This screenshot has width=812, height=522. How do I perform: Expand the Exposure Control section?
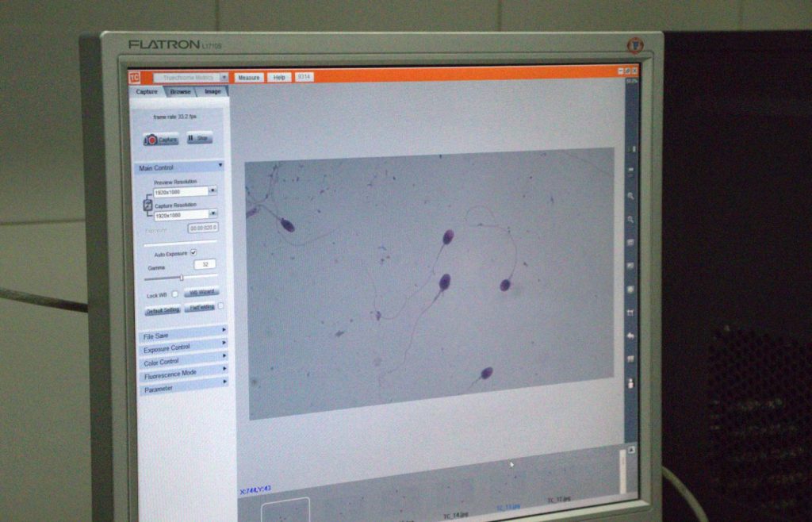tap(183, 347)
